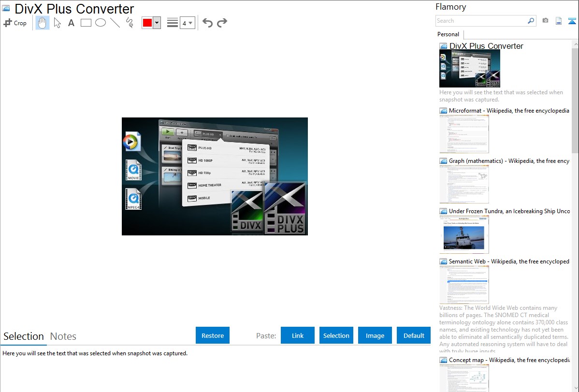This screenshot has height=392, width=579.
Task: Click the snapshot icon next to Semantic Web entry
Action: click(443, 261)
